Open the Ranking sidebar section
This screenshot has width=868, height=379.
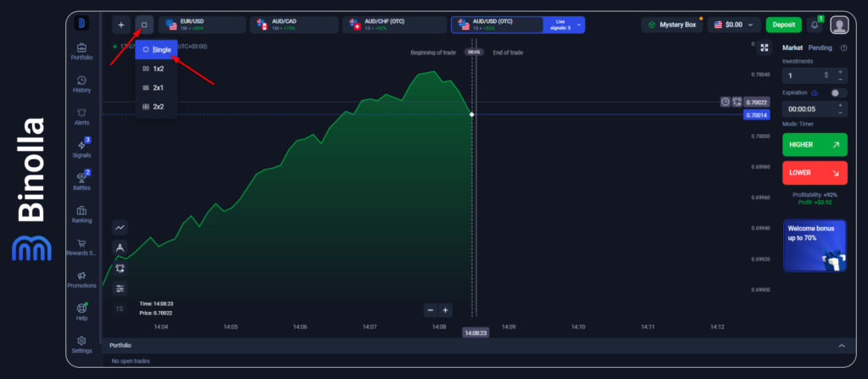coord(81,215)
